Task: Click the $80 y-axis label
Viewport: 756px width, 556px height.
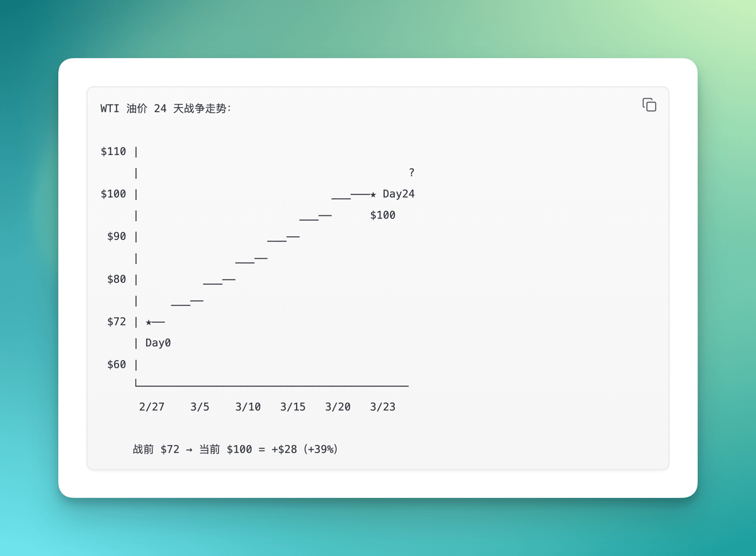Action: pyautogui.click(x=117, y=279)
